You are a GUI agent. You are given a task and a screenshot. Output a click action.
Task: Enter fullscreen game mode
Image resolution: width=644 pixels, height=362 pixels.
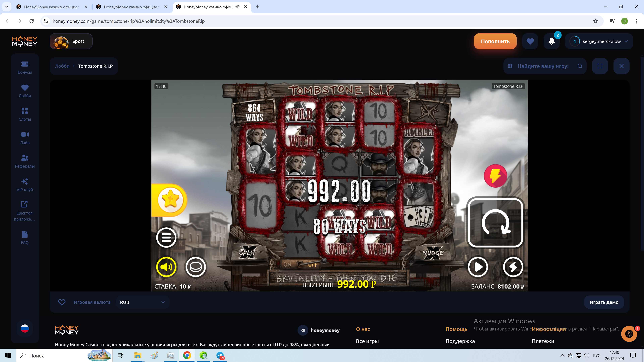pos(600,66)
